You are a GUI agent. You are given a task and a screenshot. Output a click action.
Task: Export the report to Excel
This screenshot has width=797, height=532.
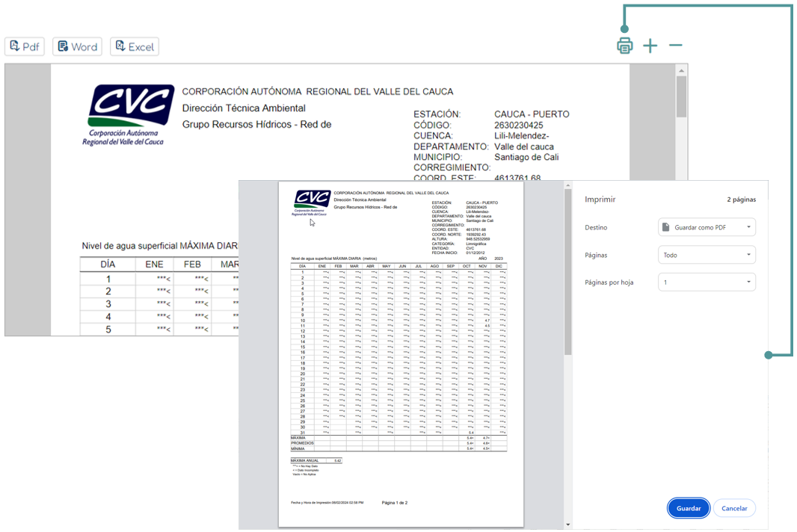tap(135, 47)
